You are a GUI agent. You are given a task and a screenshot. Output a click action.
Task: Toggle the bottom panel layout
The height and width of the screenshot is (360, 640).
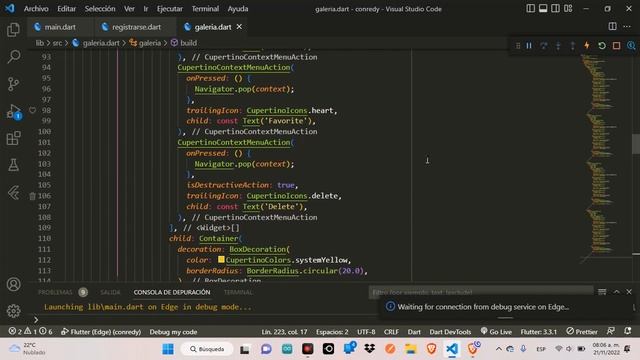pos(543,9)
